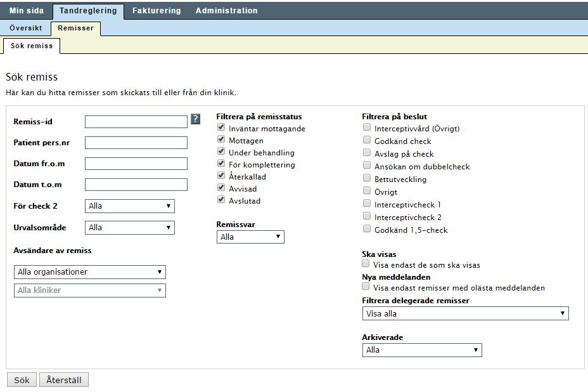588x392 pixels.
Task: Focus the Remiss-id input field
Action: pos(136,122)
